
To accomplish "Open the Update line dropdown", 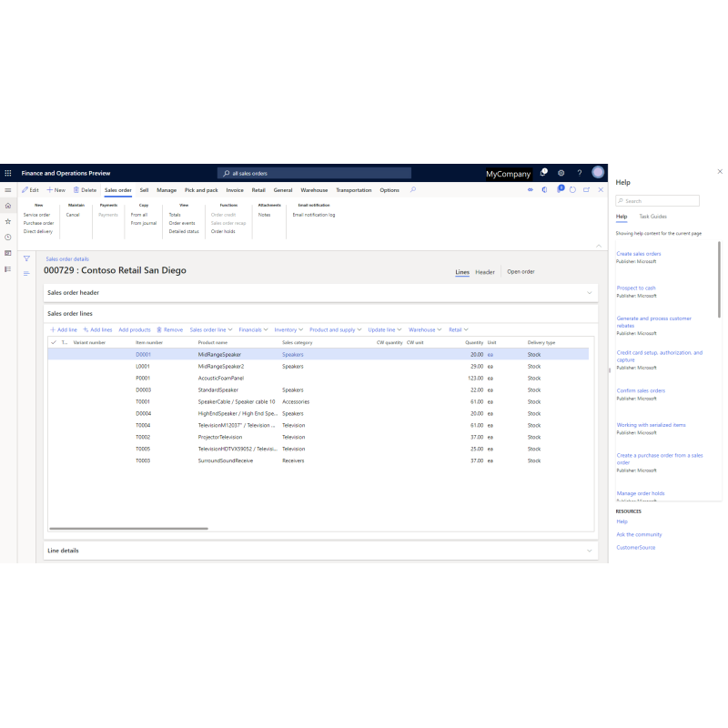I will [384, 329].
